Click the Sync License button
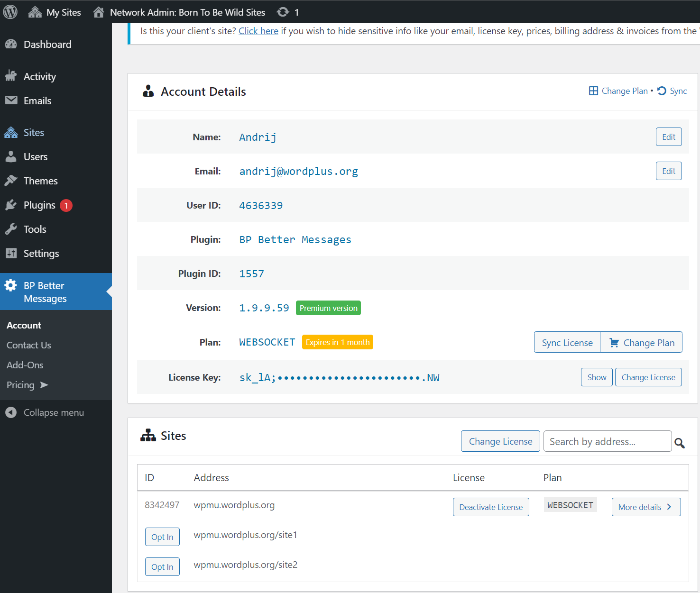 (x=567, y=342)
